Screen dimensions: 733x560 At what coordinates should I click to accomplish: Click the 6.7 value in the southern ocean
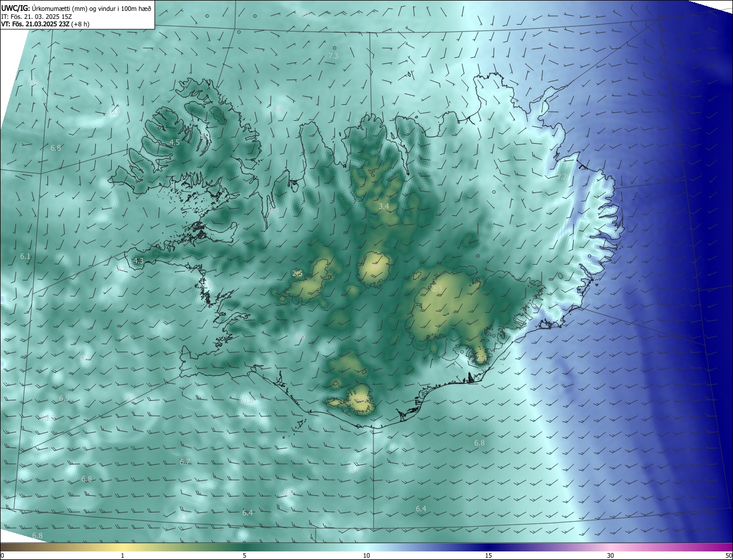click(x=184, y=462)
